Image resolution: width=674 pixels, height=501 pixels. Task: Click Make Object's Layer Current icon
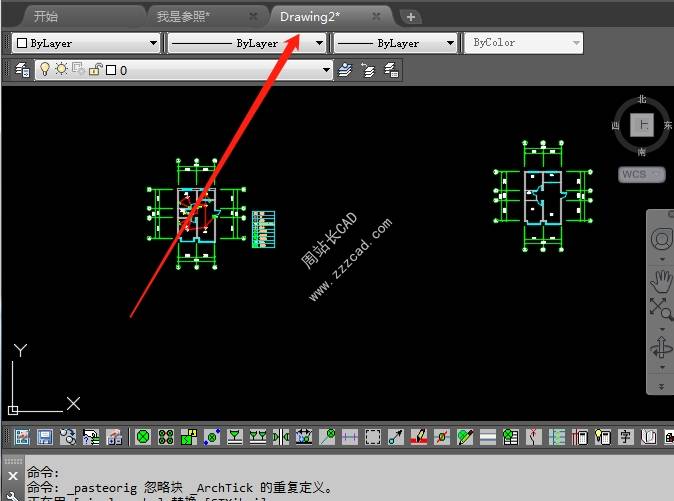click(345, 70)
